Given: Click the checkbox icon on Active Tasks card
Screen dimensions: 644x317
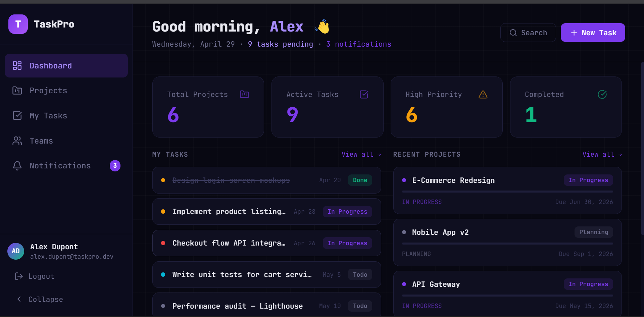Looking at the screenshot, I should [364, 95].
